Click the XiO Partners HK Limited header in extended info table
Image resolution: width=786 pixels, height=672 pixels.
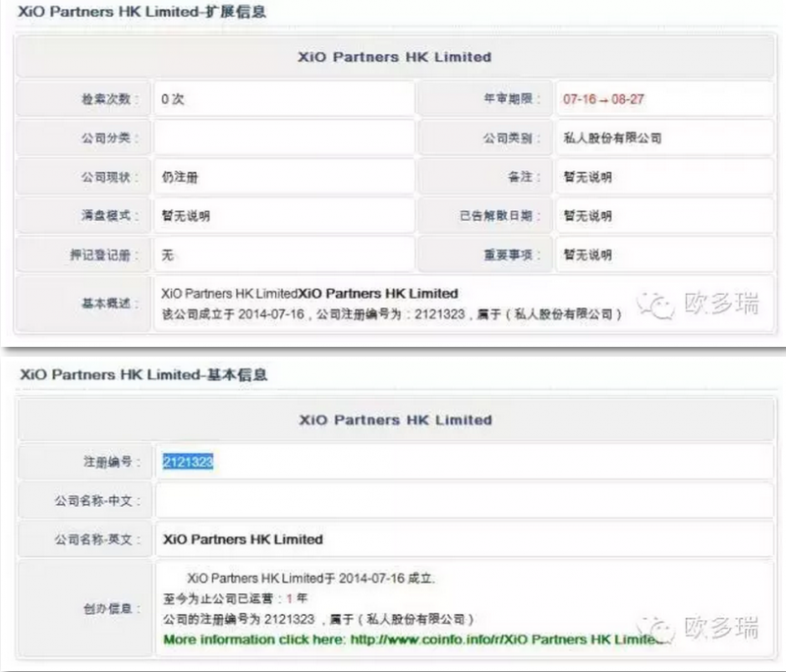pyautogui.click(x=395, y=57)
